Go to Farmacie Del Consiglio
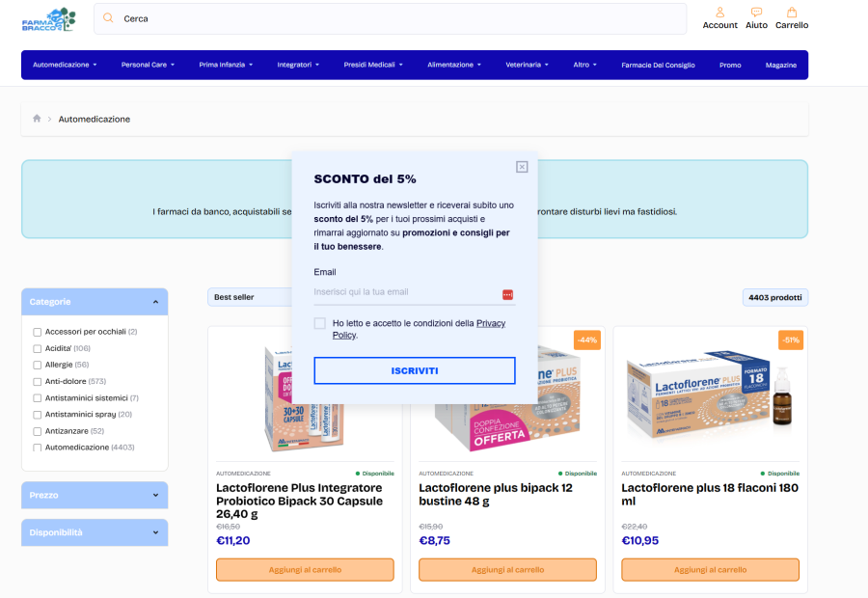The width and height of the screenshot is (868, 598). pos(658,65)
